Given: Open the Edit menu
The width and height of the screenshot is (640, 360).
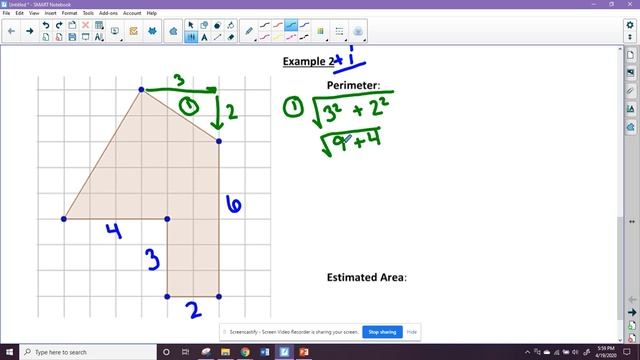Looking at the screenshot, I should tap(20, 13).
